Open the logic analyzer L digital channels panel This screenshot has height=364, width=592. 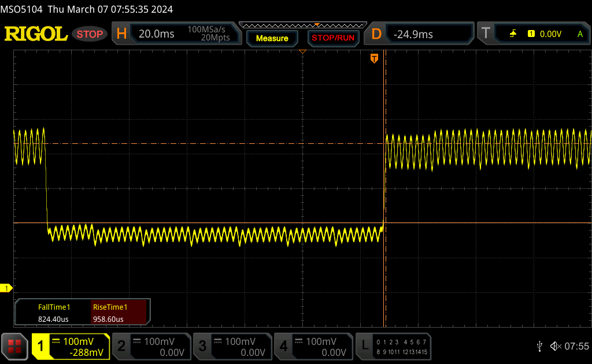point(394,346)
